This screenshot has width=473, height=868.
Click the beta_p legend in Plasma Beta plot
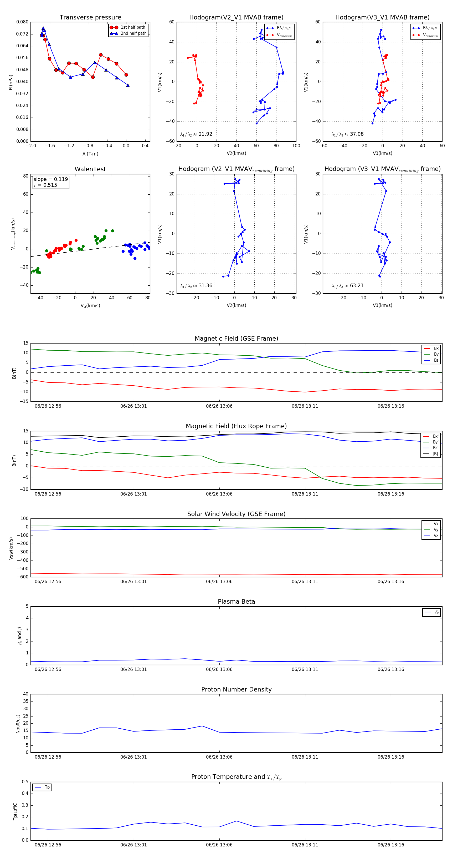(x=431, y=612)
